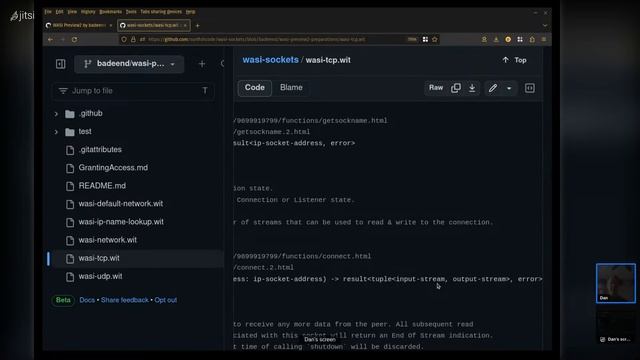The width and height of the screenshot is (640, 360).
Task: Click the address bar URL
Action: click(257, 40)
